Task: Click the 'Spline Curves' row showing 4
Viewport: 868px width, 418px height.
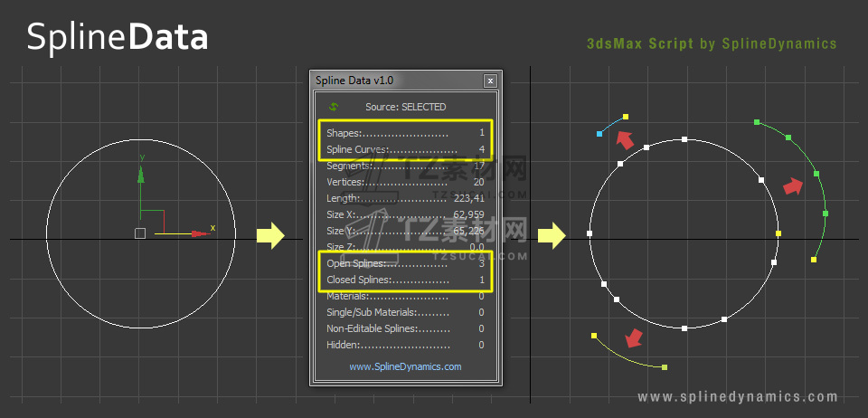Action: click(x=405, y=149)
